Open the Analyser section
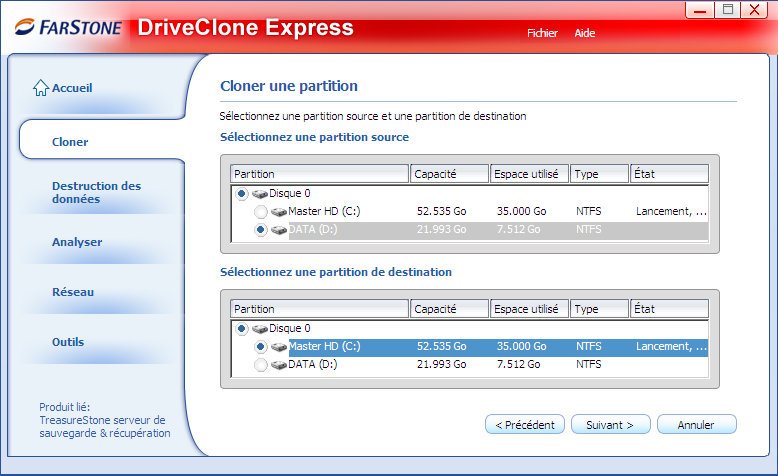The image size is (778, 476). click(x=77, y=242)
